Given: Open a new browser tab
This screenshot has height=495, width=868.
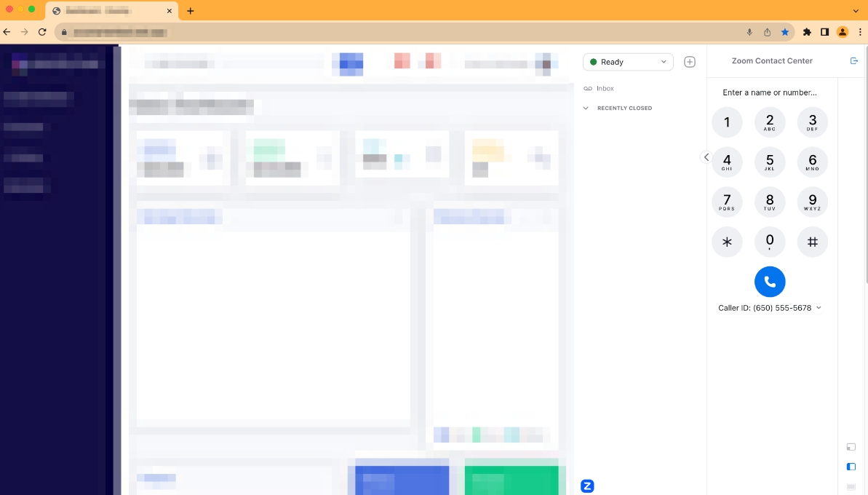Looking at the screenshot, I should pyautogui.click(x=191, y=11).
